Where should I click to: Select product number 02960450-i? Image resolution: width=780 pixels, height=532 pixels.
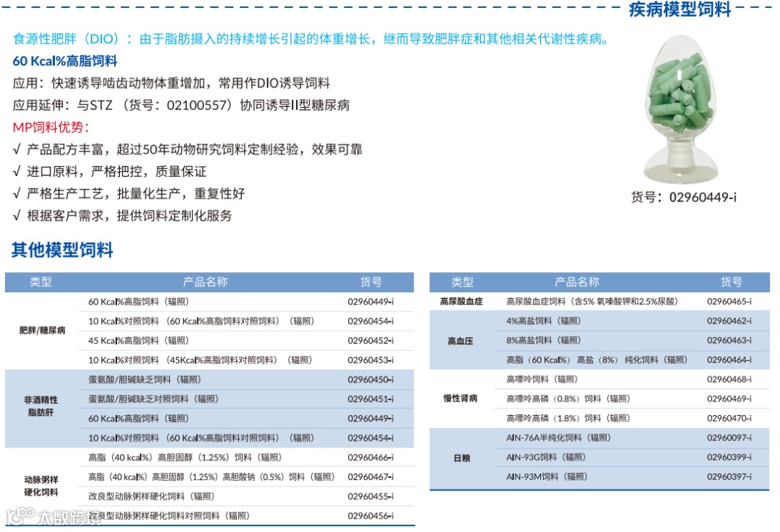pyautogui.click(x=370, y=380)
